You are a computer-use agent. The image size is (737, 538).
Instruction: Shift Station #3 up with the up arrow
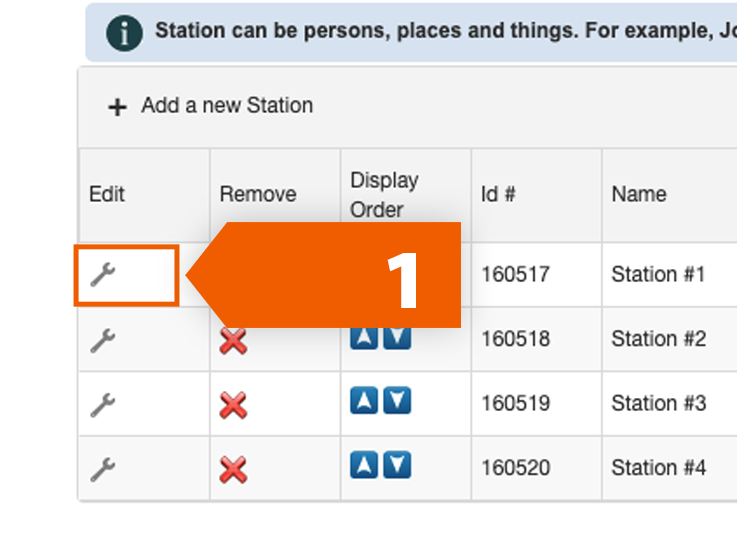click(x=364, y=402)
